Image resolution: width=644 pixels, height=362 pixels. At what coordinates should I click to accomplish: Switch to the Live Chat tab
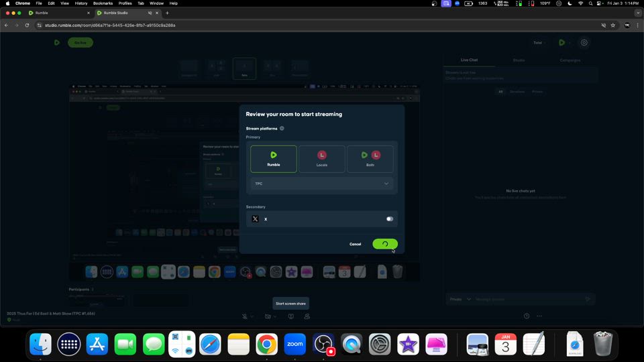pyautogui.click(x=469, y=60)
